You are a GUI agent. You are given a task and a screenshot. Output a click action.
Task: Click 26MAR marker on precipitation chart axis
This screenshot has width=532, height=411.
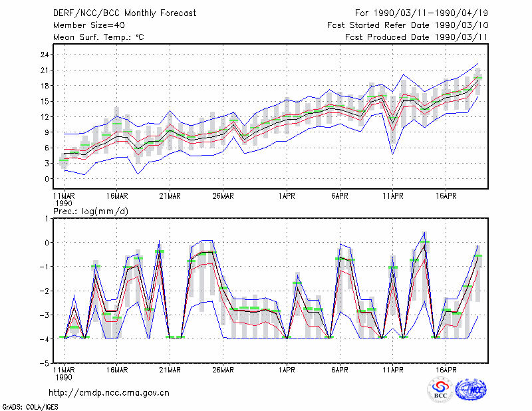[x=223, y=370]
